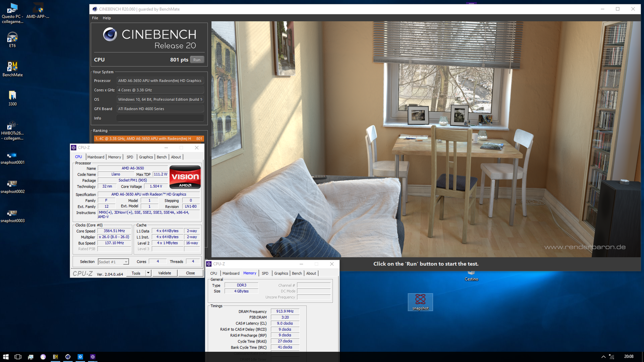Screen dimensions: 644x362
Task: Open the 3300 desktop file icon
Action: tap(12, 98)
